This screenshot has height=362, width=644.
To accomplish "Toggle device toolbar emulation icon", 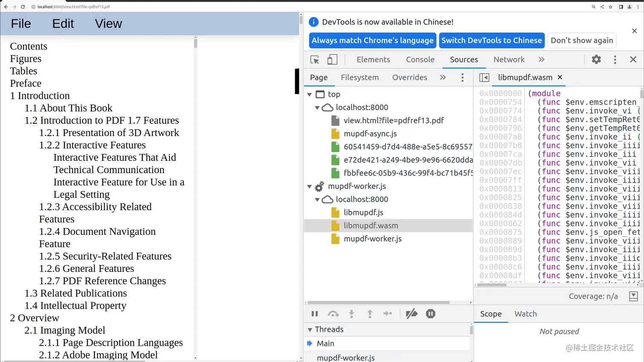I will pos(332,60).
